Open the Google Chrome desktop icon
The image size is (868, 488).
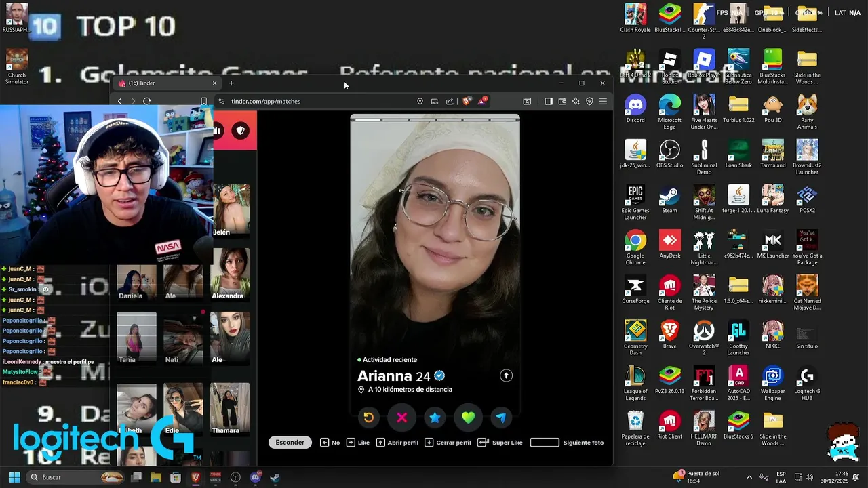[x=635, y=248]
